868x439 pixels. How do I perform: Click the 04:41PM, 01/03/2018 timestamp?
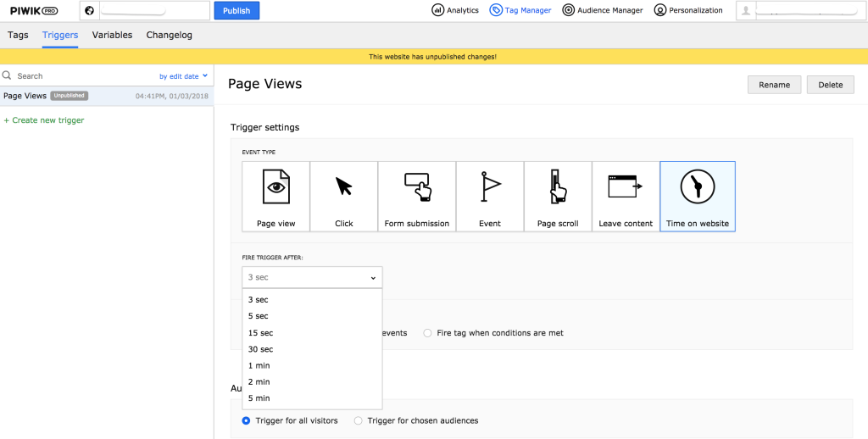click(x=171, y=97)
